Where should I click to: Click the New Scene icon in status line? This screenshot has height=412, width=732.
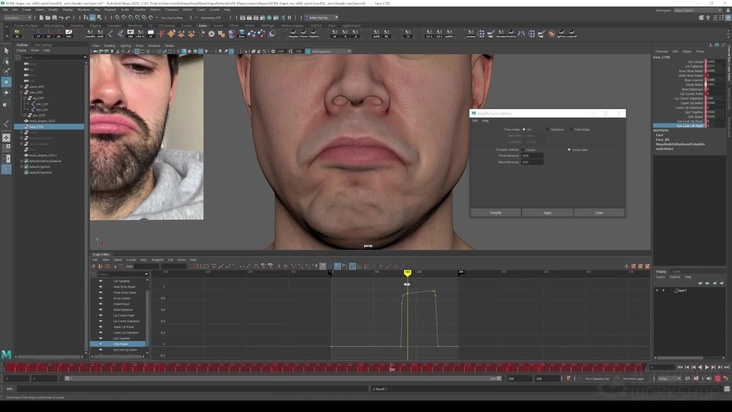(42, 18)
